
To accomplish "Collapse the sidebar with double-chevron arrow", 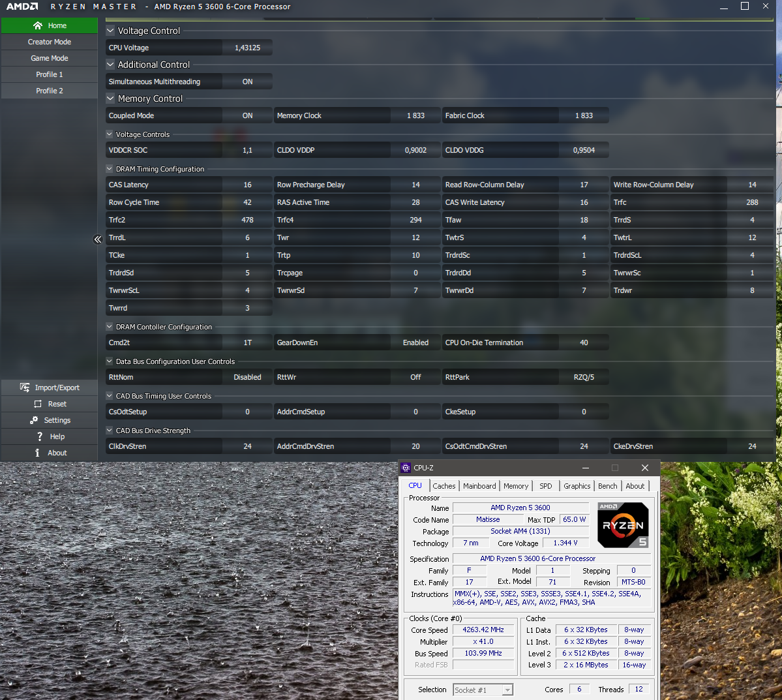I will (98, 239).
